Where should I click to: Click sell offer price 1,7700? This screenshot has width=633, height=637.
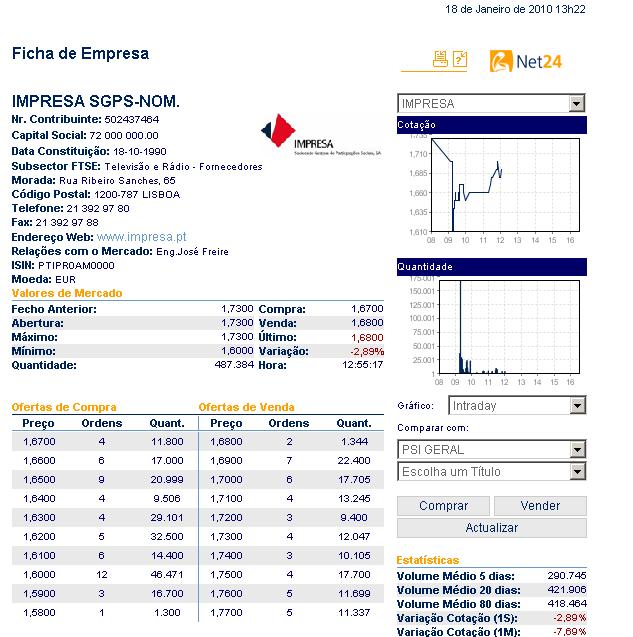(x=226, y=613)
